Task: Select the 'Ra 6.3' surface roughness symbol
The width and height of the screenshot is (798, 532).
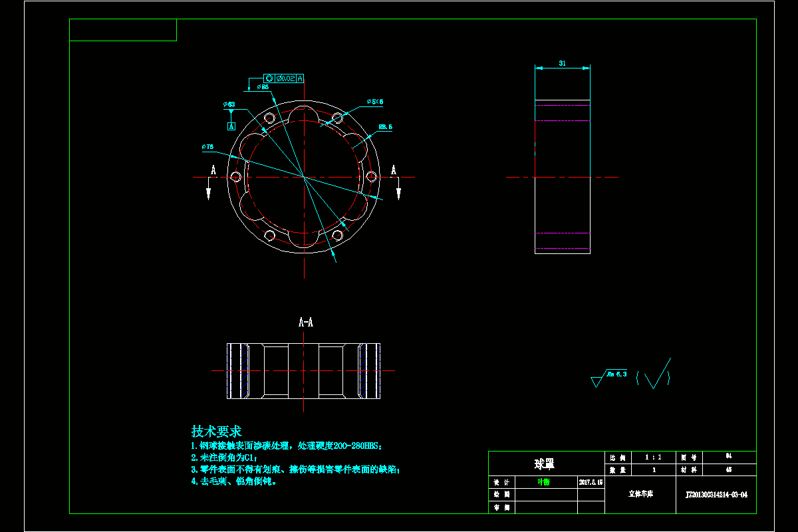Action: pyautogui.click(x=609, y=379)
